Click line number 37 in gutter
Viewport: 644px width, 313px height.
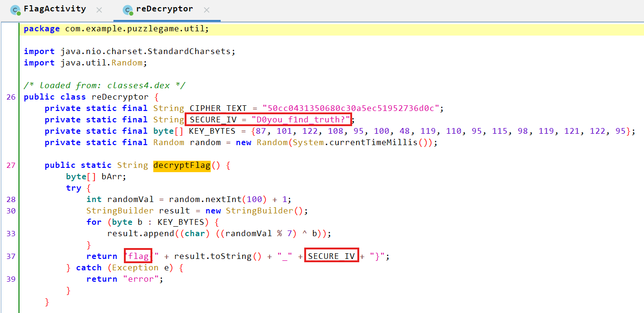tap(10, 256)
